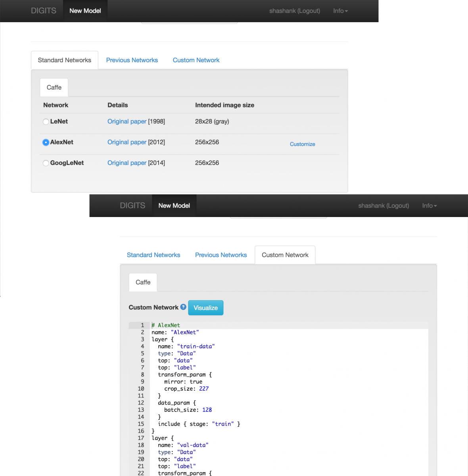Click shashank (Logout) in the lower navbar
Screen dimensions: 468x476
point(383,206)
